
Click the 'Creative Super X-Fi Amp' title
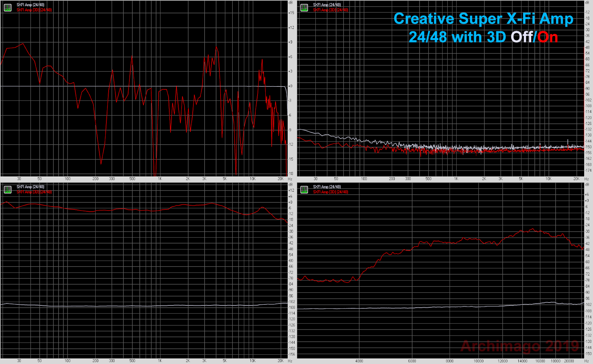tap(483, 19)
